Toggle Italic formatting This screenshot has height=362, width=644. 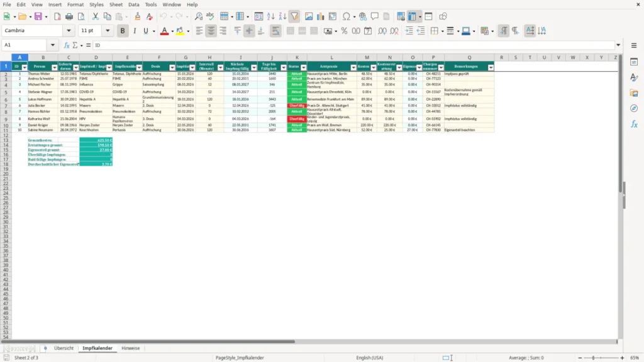[x=135, y=31]
